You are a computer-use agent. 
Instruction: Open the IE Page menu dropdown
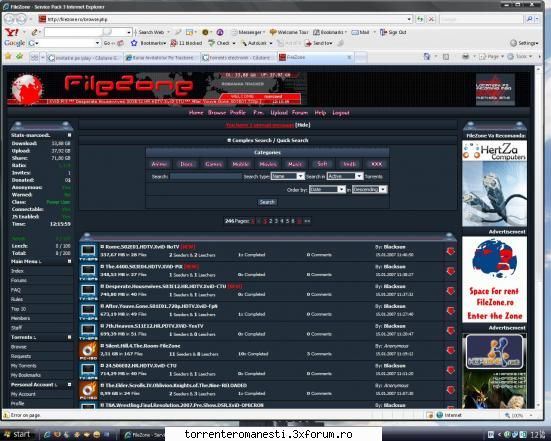pyautogui.click(x=491, y=57)
